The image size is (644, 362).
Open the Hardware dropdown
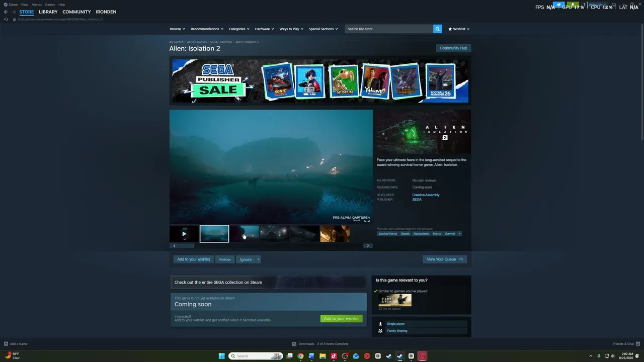click(264, 29)
